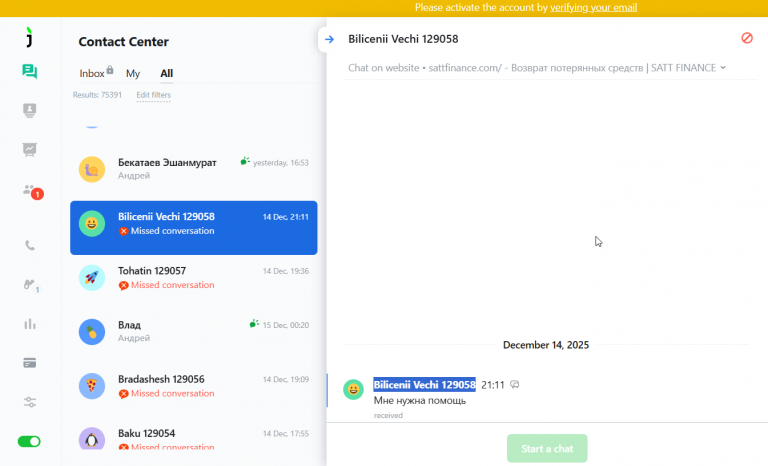Open the statistics bar chart icon
This screenshot has height=466, width=768.
[30, 324]
